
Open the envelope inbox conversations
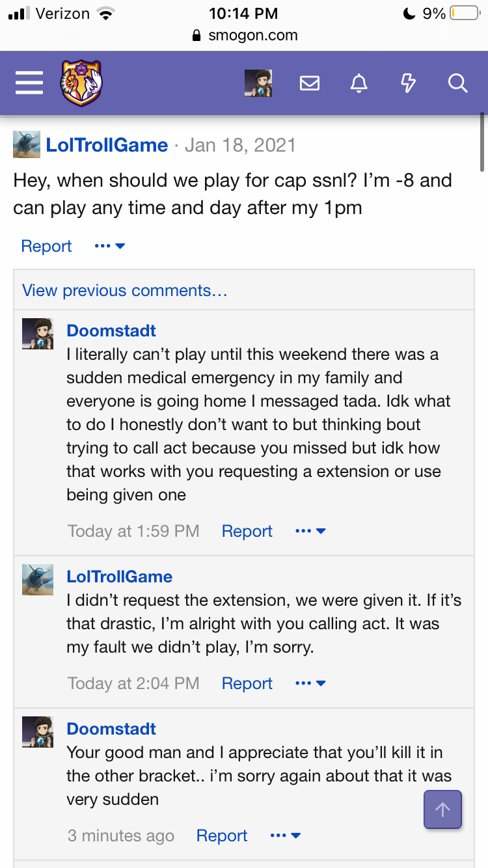[309, 83]
